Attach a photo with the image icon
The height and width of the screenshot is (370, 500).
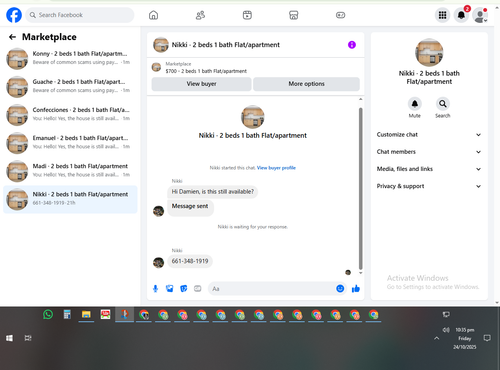(169, 289)
